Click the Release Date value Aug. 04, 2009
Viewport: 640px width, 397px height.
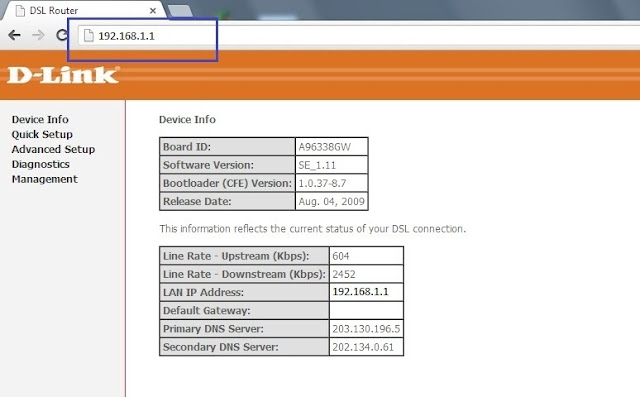[x=331, y=202]
